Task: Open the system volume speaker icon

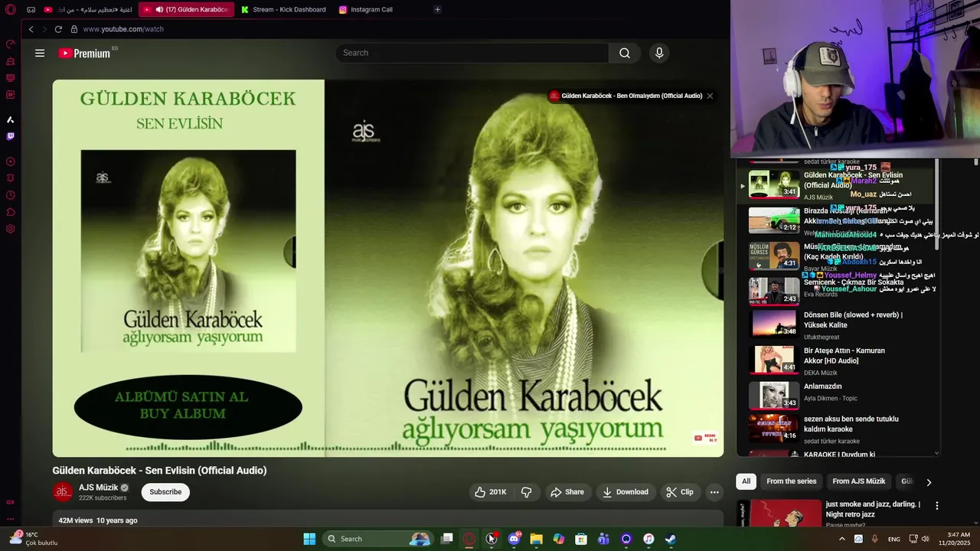Action: click(x=926, y=539)
